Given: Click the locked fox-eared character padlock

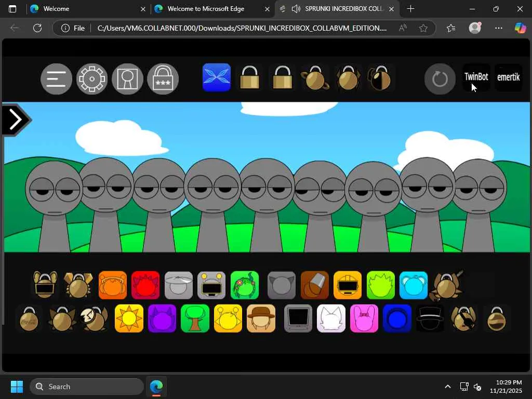Looking at the screenshot, I should point(62,318).
